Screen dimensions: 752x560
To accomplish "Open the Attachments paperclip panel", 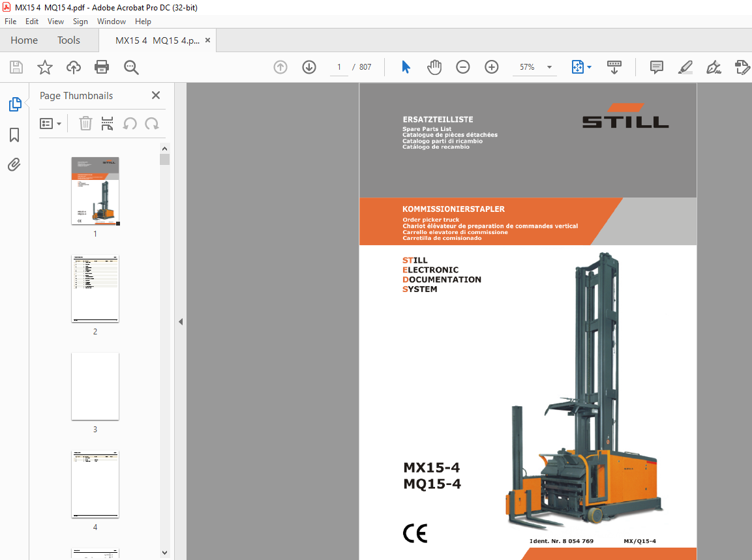I will pyautogui.click(x=14, y=165).
